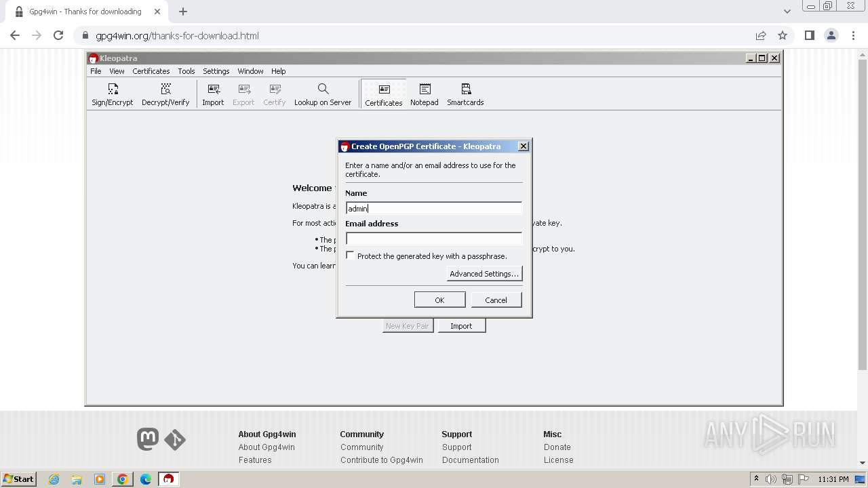Open the View menu

[x=117, y=71]
